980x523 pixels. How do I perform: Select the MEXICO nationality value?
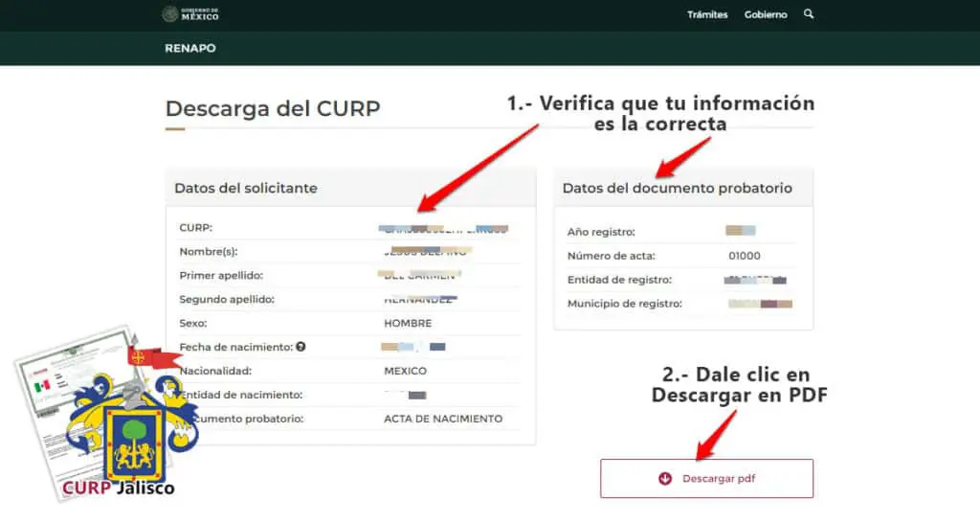(405, 371)
